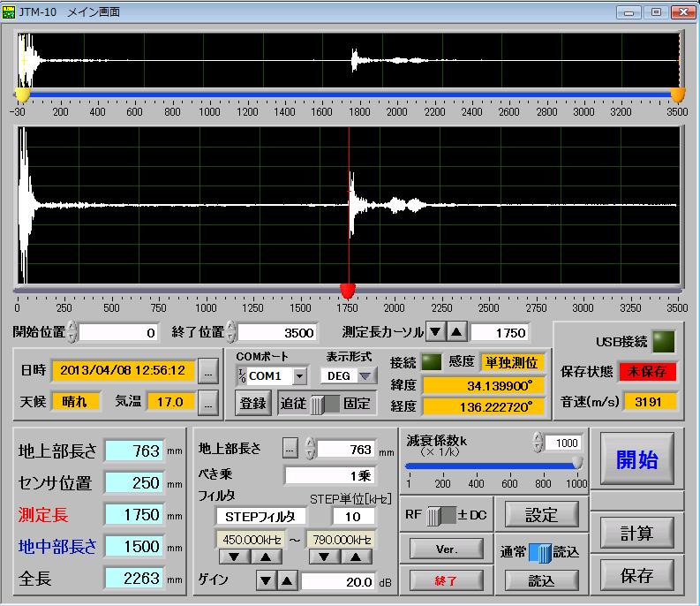Click the 地上部長さ 763 stepper control
The image size is (700, 606).
coord(310,448)
